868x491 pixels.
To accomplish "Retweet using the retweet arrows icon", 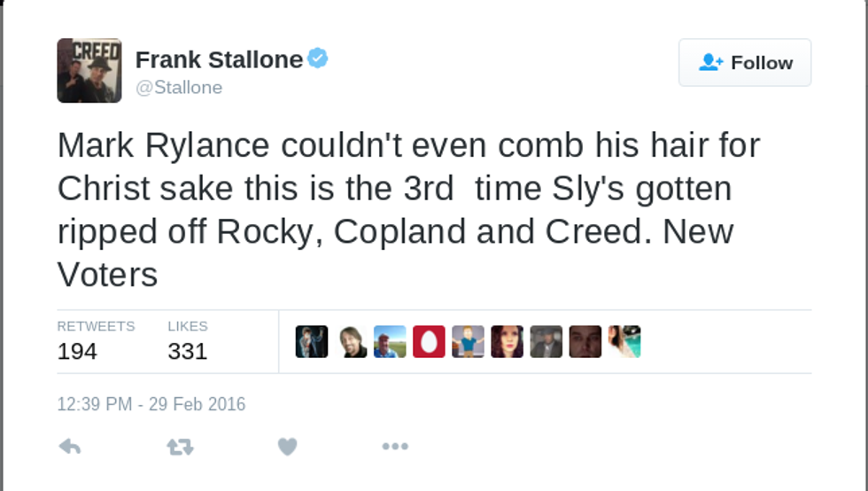I will click(x=180, y=447).
